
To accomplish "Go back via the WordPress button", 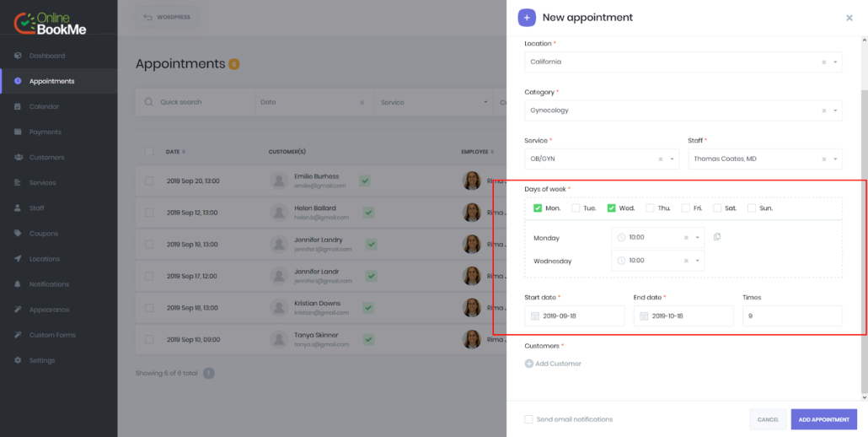I will point(167,17).
